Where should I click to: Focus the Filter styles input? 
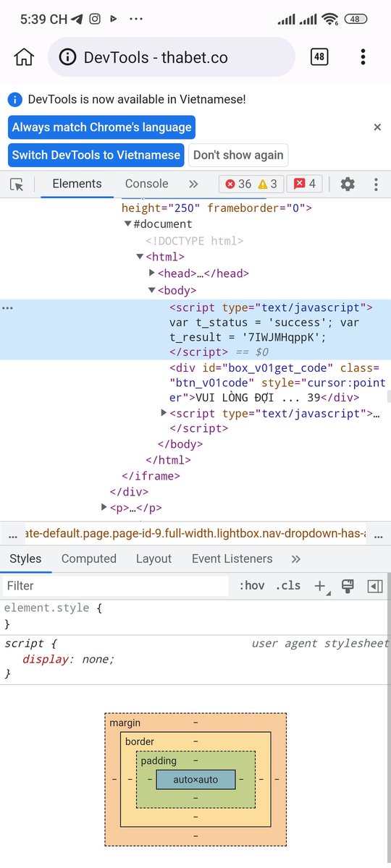116,586
